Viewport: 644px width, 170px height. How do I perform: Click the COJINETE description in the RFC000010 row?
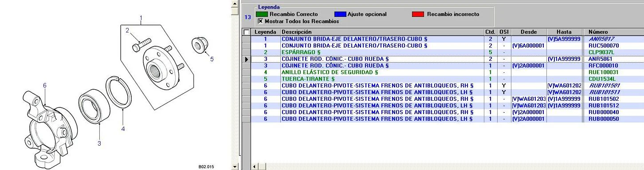(335, 66)
